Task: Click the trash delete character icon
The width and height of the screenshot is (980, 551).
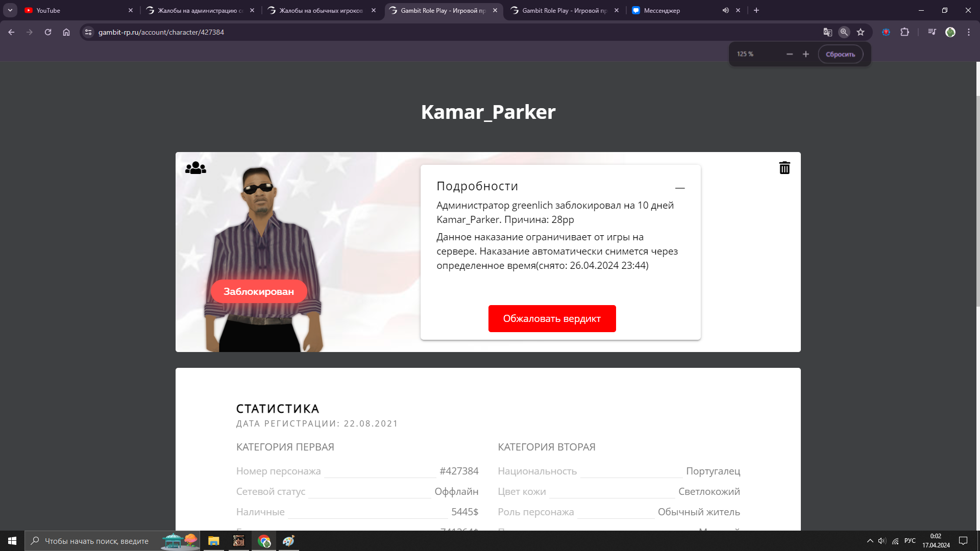Action: click(785, 168)
